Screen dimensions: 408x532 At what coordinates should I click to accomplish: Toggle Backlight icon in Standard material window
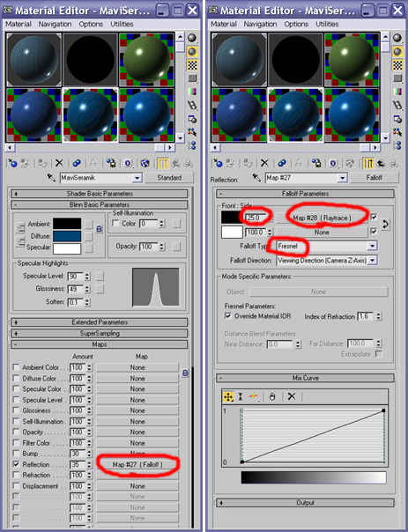click(192, 52)
